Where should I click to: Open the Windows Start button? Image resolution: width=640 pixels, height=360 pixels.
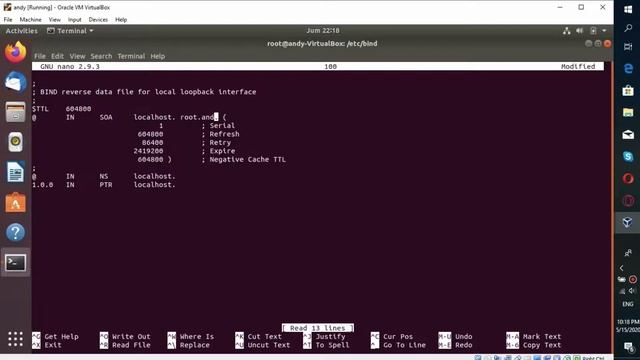[628, 10]
